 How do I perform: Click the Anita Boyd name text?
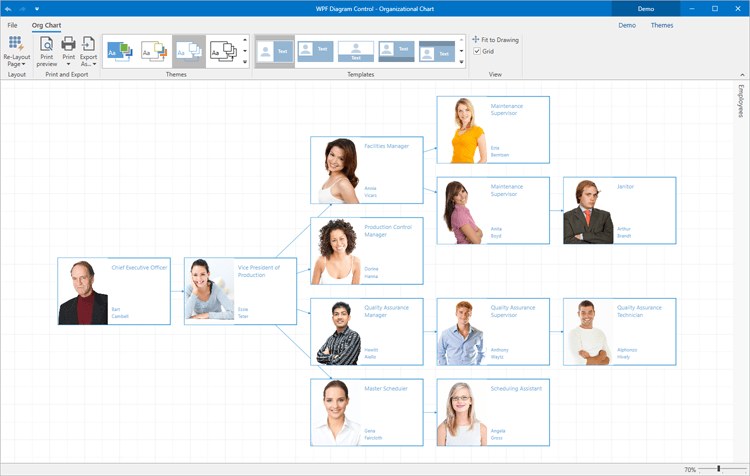496,232
